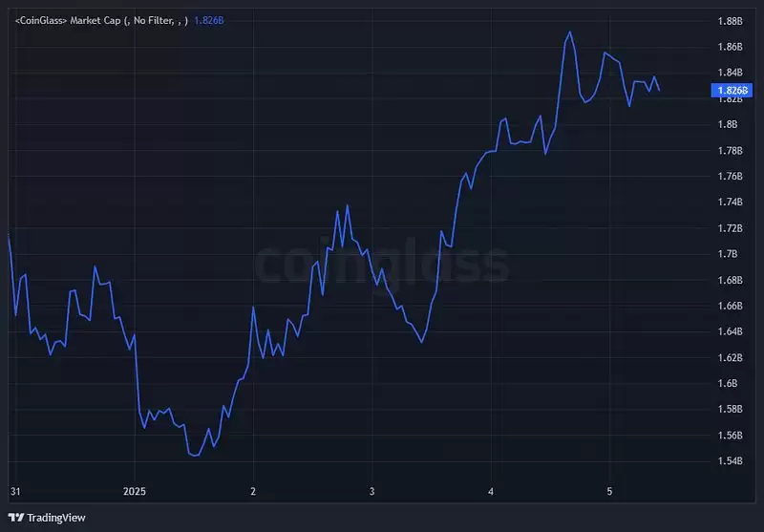Click the coinglass watermark in chart center
Image resolution: width=764 pixels, height=532 pixels.
pos(382,263)
